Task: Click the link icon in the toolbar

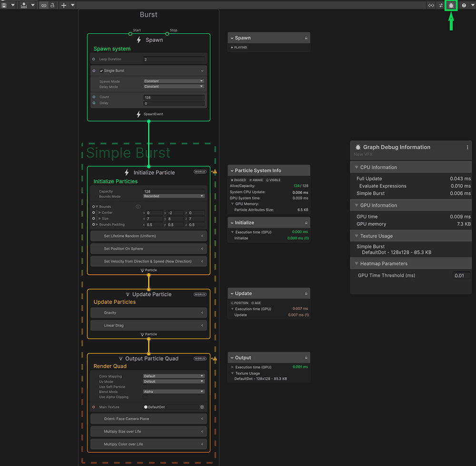Action: pyautogui.click(x=43, y=5)
